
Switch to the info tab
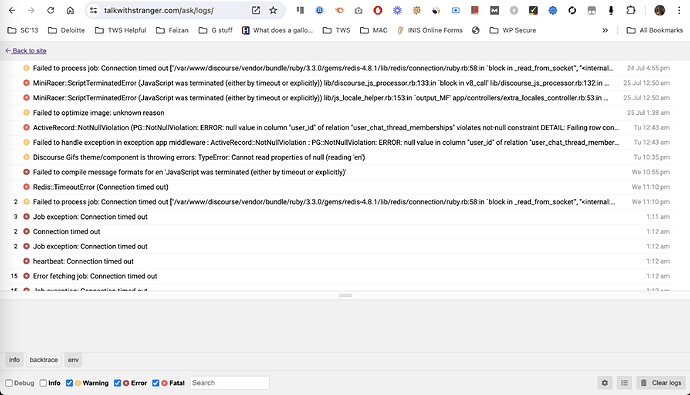(x=14, y=360)
